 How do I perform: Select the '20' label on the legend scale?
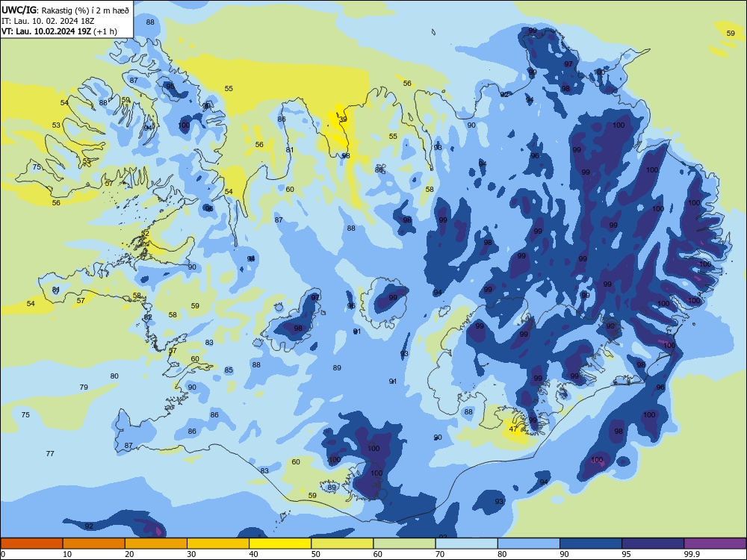(x=129, y=554)
